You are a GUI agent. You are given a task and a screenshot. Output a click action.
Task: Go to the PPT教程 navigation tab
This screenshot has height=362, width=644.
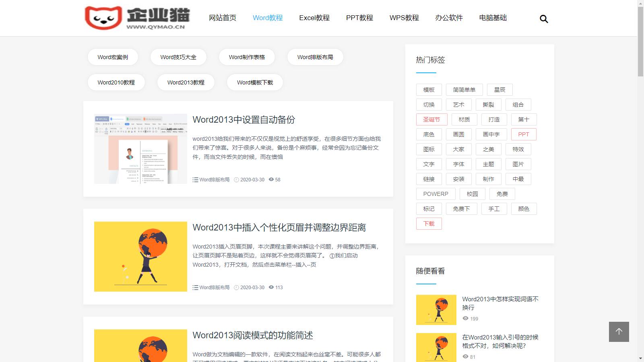click(359, 18)
